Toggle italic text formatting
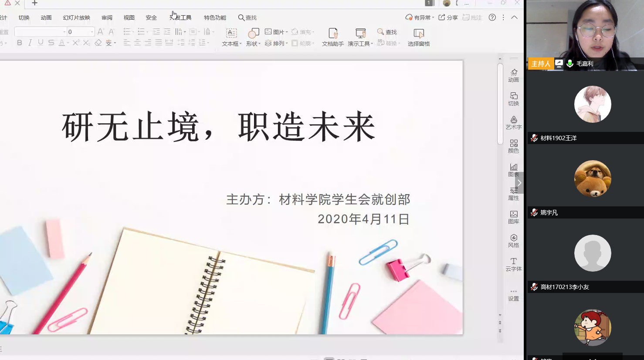The image size is (644, 360). (x=30, y=43)
